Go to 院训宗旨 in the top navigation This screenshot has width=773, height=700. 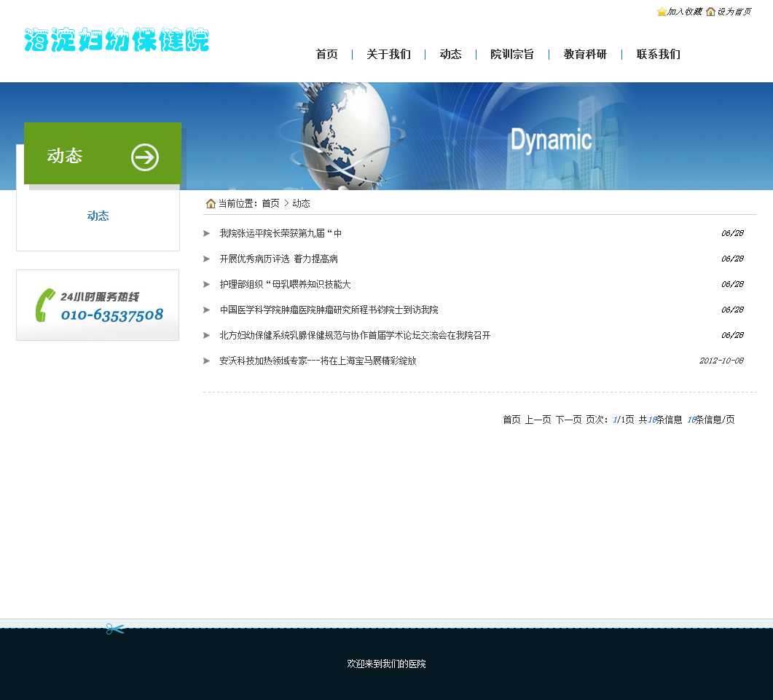(x=511, y=55)
